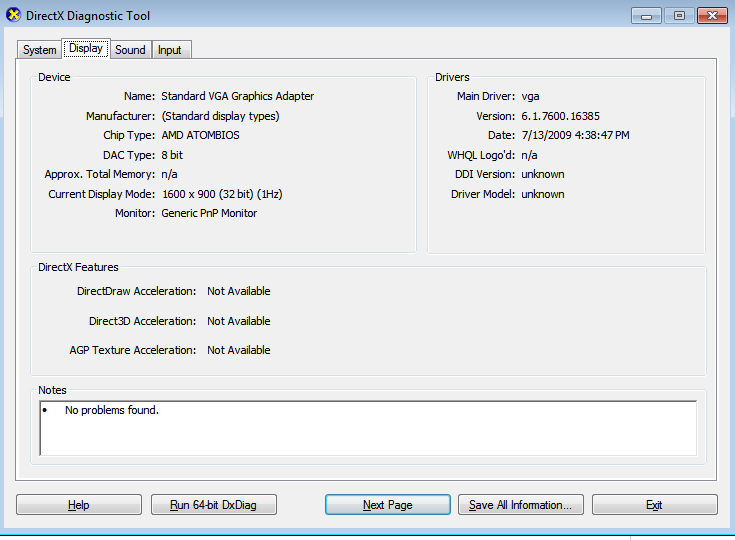Image resolution: width=735 pixels, height=540 pixels.
Task: Click the 'Current Display Mode:' label
Action: [102, 194]
